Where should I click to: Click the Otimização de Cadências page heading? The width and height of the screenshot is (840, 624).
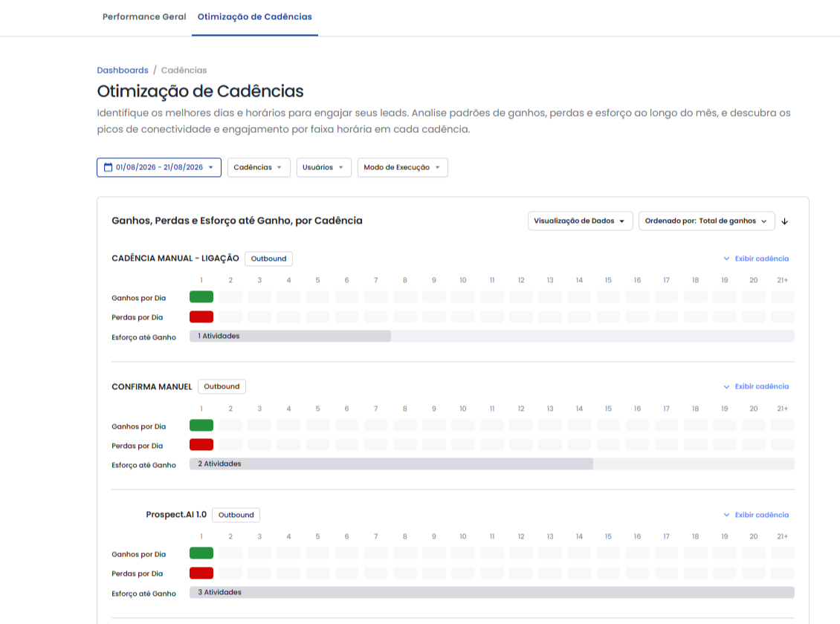point(201,91)
